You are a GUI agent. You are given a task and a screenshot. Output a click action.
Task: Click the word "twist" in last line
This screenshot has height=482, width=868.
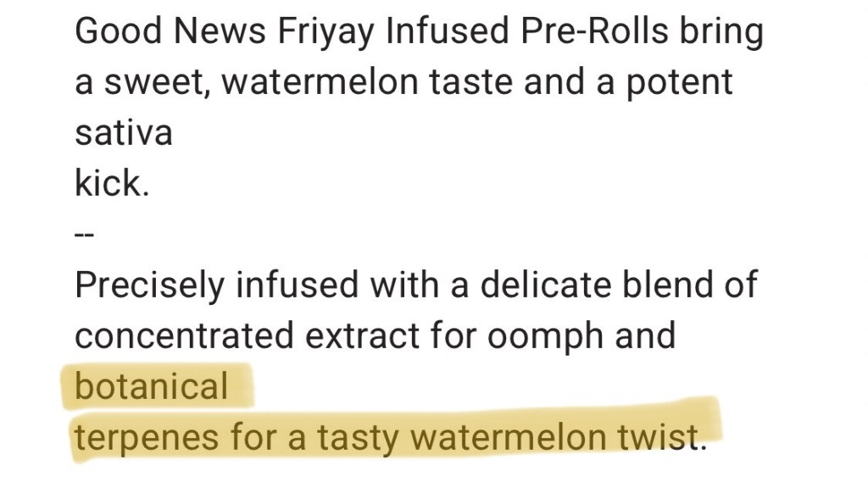coord(669,438)
